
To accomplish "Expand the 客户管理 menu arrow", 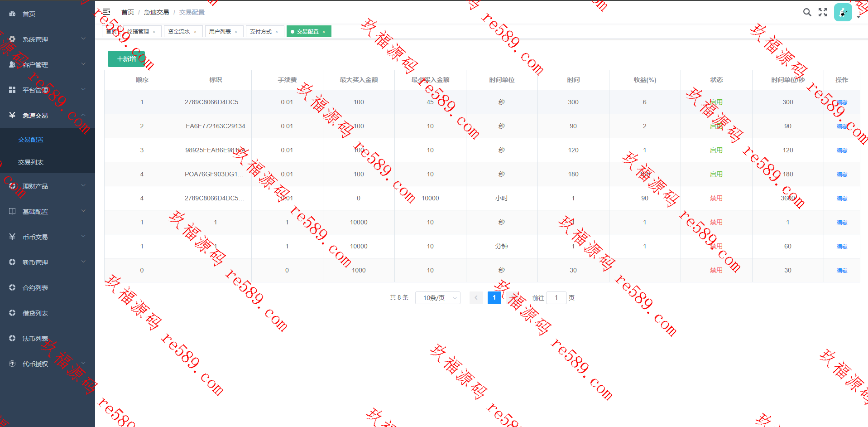I will (83, 64).
